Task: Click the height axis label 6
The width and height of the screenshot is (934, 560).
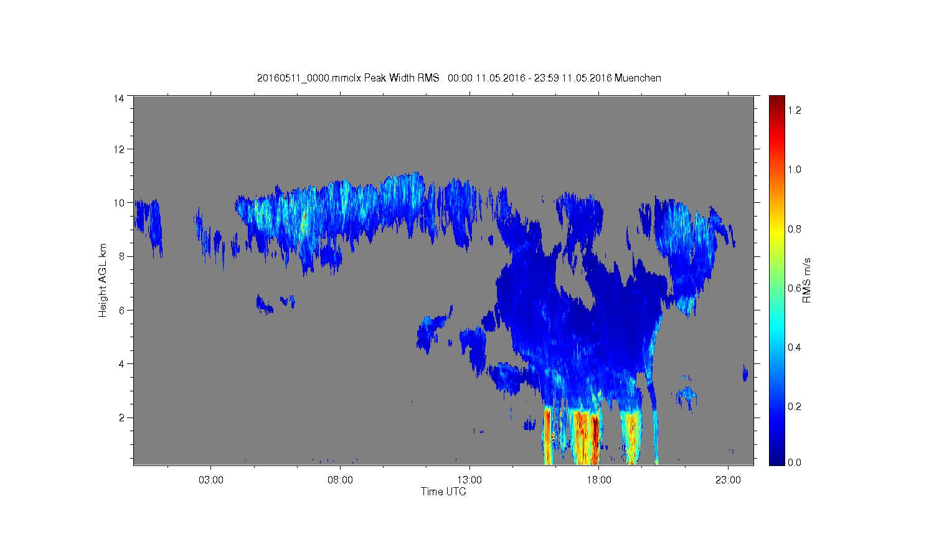Action: tap(122, 310)
